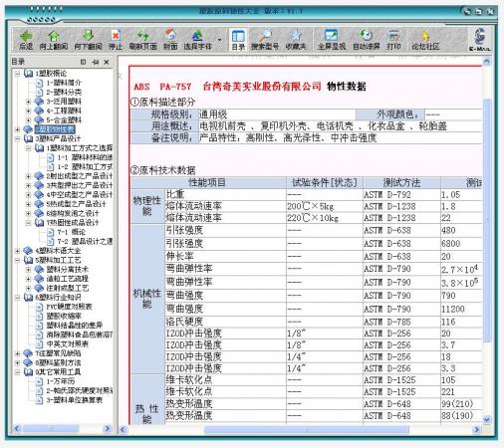Screen dimensions: 504x448
Task: Select the 4塑料术语大全 book icon
Action: [x=28, y=251]
